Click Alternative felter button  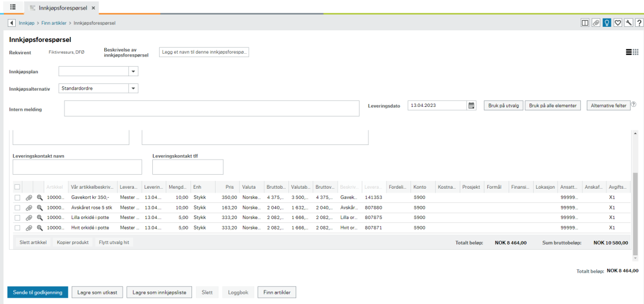pyautogui.click(x=609, y=106)
